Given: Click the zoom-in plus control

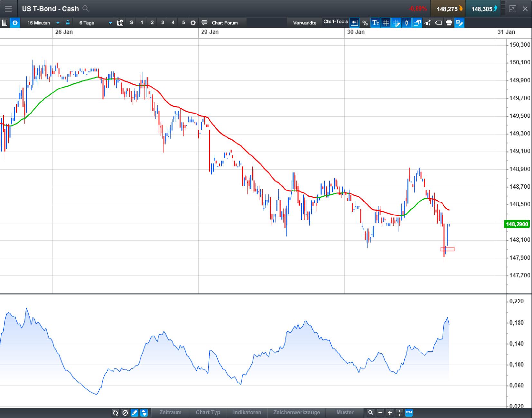Looking at the screenshot, I should click(x=390, y=412).
